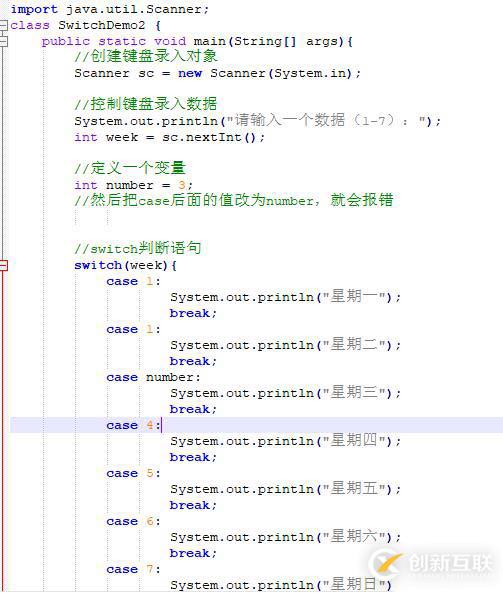Collapse the main method fold marker
503x593 pixels.
click(3, 41)
